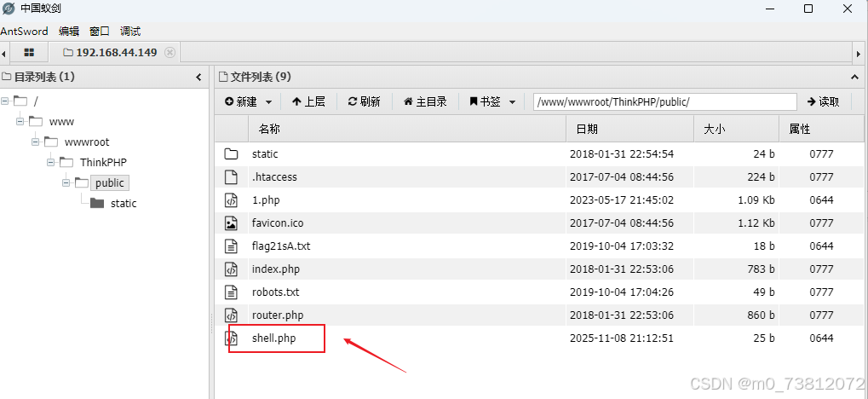Go to home directory with 主目录

pyautogui.click(x=425, y=101)
